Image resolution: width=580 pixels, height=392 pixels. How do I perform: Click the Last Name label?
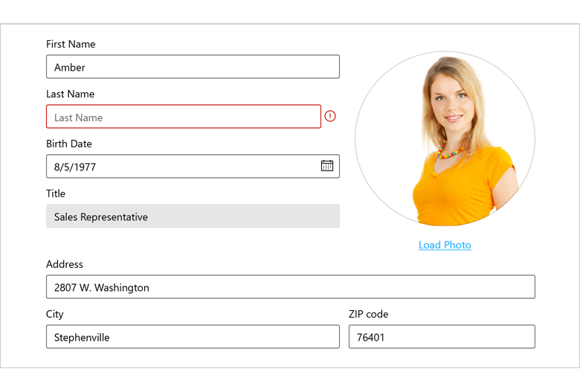70,94
